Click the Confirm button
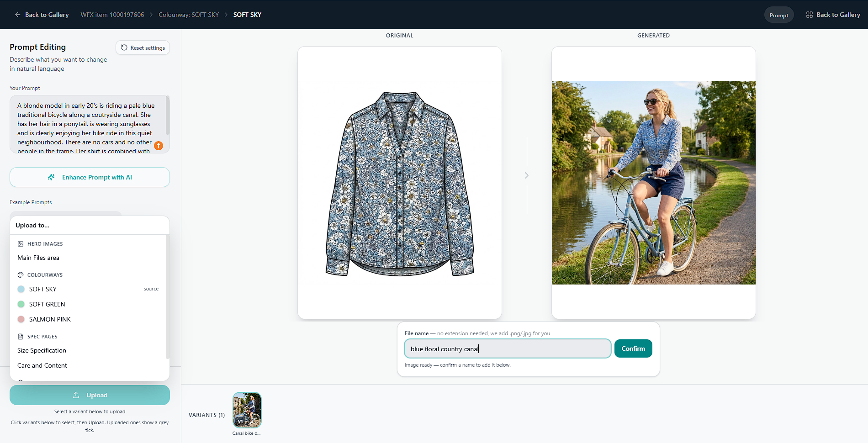The width and height of the screenshot is (868, 443). tap(633, 348)
